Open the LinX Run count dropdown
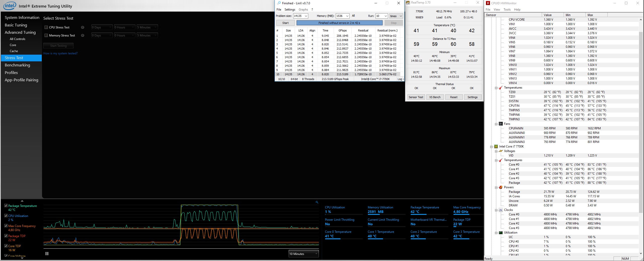 [382, 16]
